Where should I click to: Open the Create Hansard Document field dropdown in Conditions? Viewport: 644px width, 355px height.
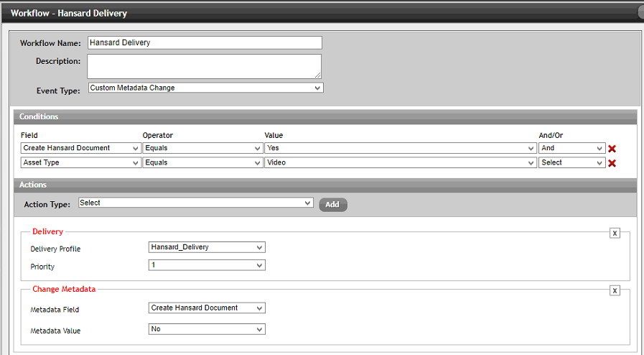[81, 148]
